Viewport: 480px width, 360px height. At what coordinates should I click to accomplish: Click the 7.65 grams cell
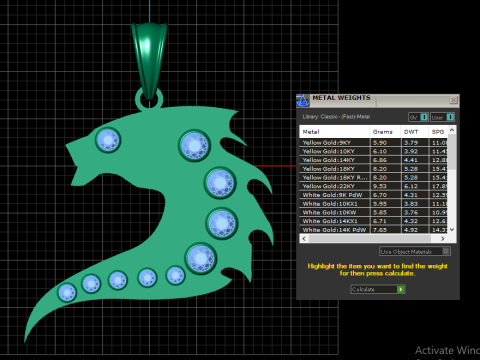385,230
